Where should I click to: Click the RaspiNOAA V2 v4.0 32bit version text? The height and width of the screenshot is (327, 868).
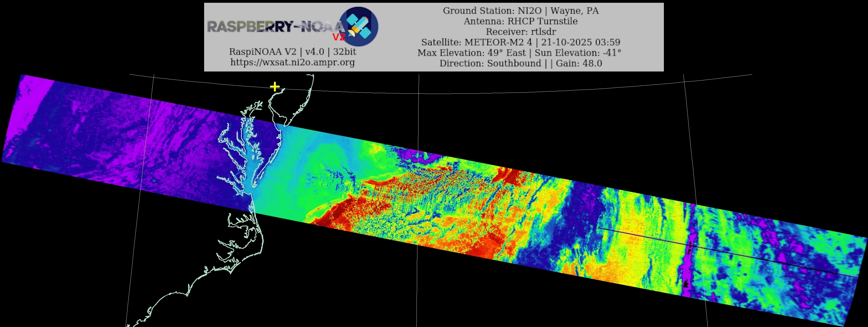(x=292, y=52)
